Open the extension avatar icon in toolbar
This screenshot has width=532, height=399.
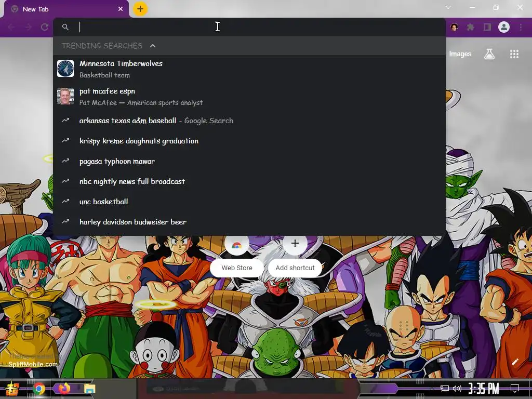454,27
